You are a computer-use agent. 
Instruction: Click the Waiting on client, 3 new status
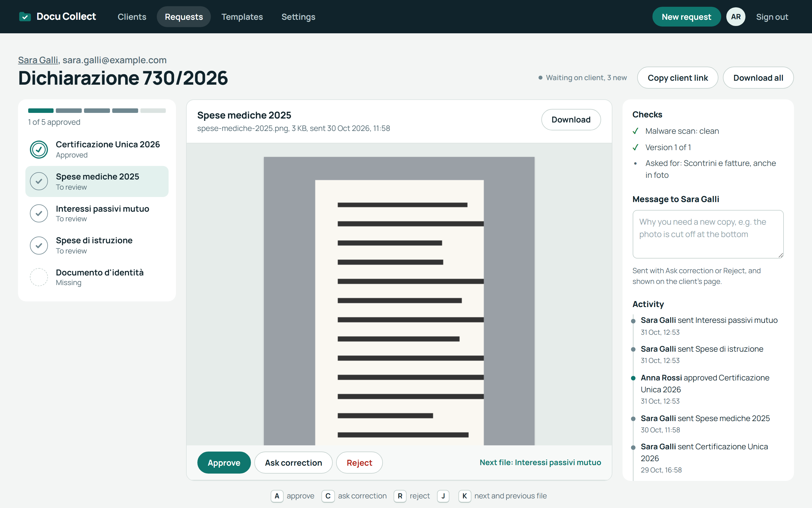(x=582, y=78)
